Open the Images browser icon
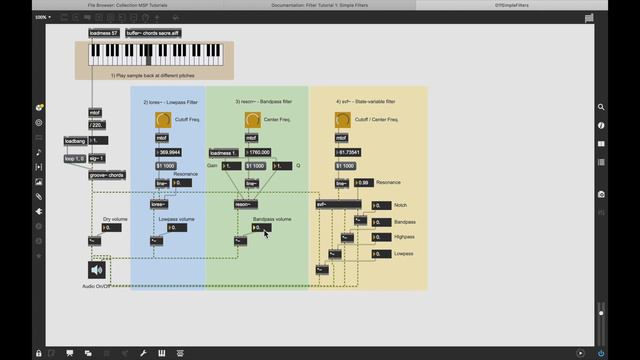 pos(39,182)
